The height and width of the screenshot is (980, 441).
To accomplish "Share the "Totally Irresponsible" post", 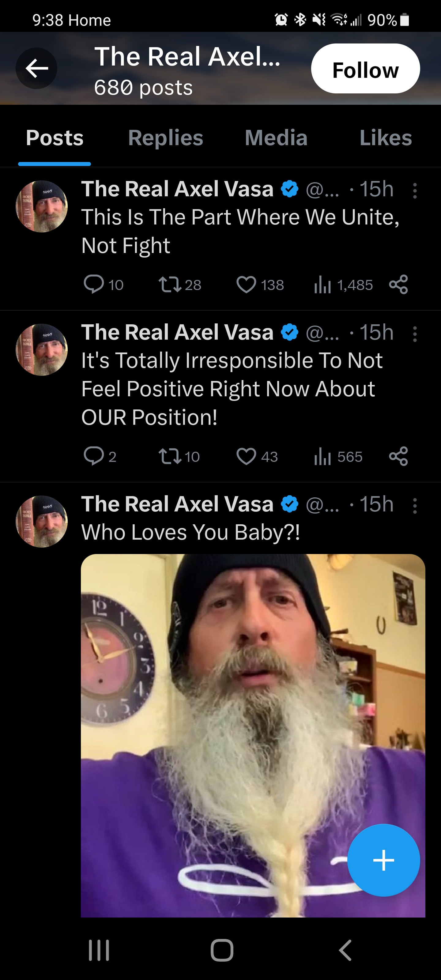I will pyautogui.click(x=398, y=456).
